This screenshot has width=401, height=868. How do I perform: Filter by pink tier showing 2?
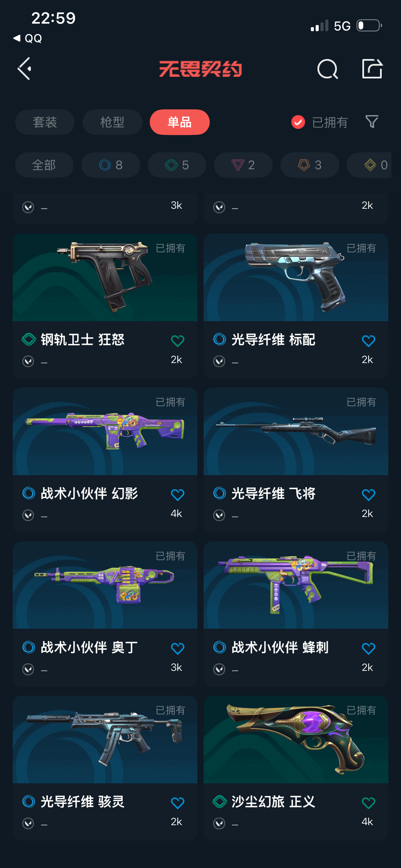pos(243,165)
